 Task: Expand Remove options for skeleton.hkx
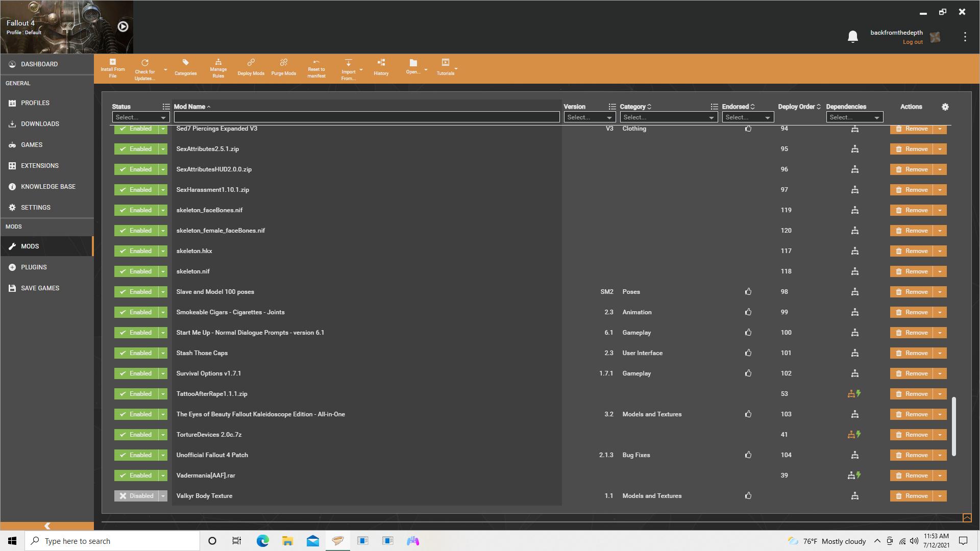(x=940, y=251)
